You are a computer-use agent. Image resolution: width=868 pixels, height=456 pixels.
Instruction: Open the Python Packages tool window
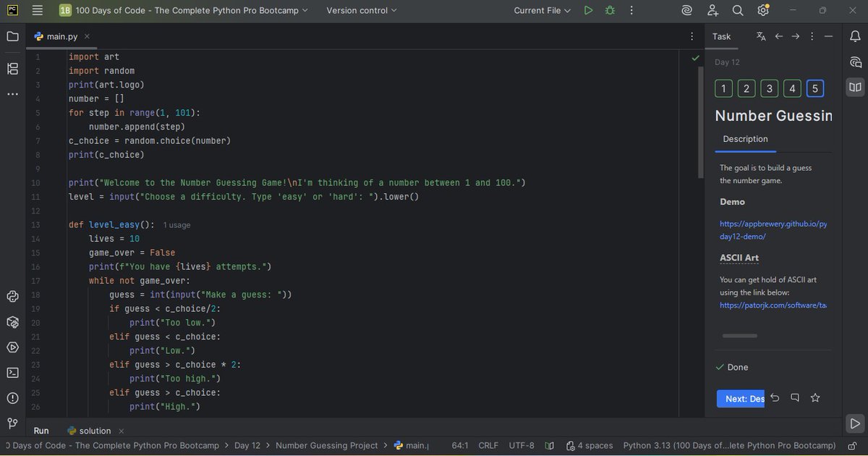(x=12, y=321)
